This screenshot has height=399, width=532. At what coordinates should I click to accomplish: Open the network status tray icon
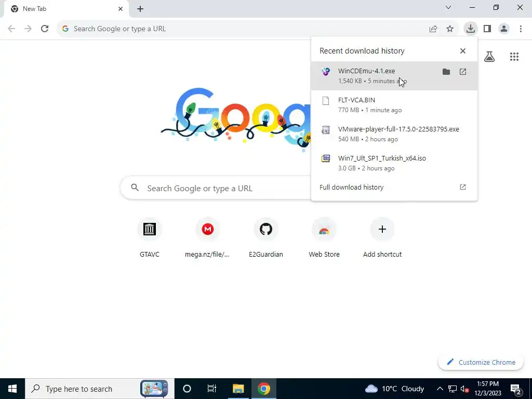click(453, 389)
